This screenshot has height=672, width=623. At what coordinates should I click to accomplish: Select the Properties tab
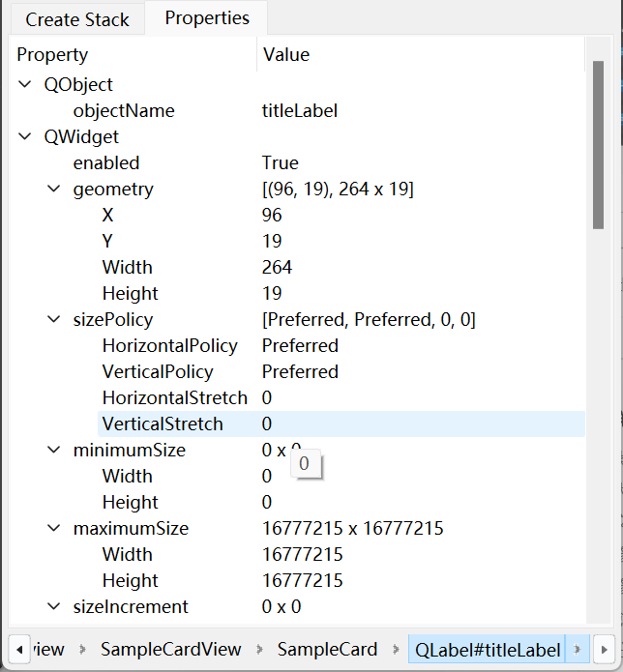pyautogui.click(x=207, y=18)
